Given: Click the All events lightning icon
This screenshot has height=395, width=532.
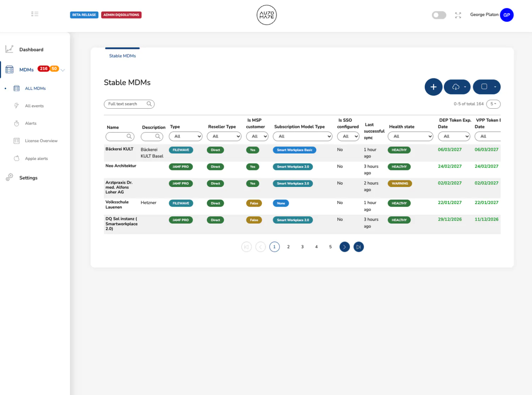Looking at the screenshot, I should click(16, 105).
